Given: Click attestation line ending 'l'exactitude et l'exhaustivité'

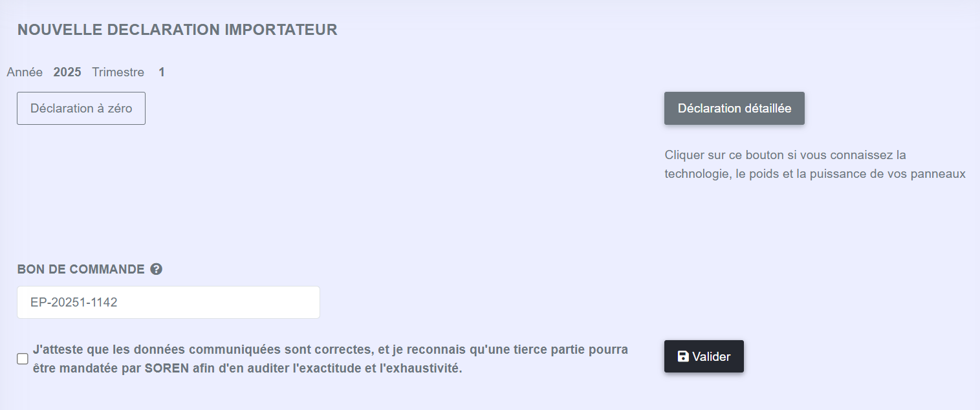Looking at the screenshot, I should (248, 369).
